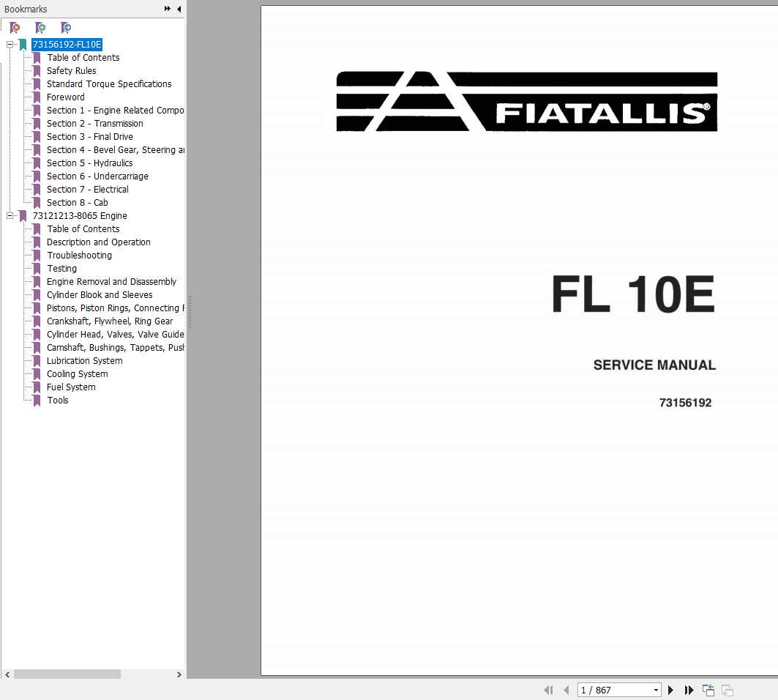Image resolution: width=778 pixels, height=700 pixels.
Task: Go to the first page with double-left arrows
Action: 547,690
